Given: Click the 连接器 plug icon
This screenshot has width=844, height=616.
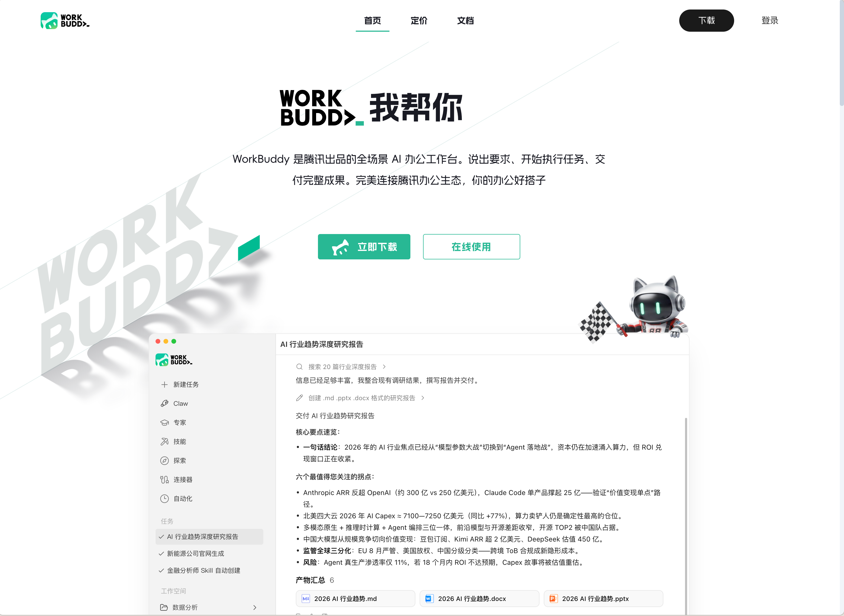Looking at the screenshot, I should click(x=165, y=479).
